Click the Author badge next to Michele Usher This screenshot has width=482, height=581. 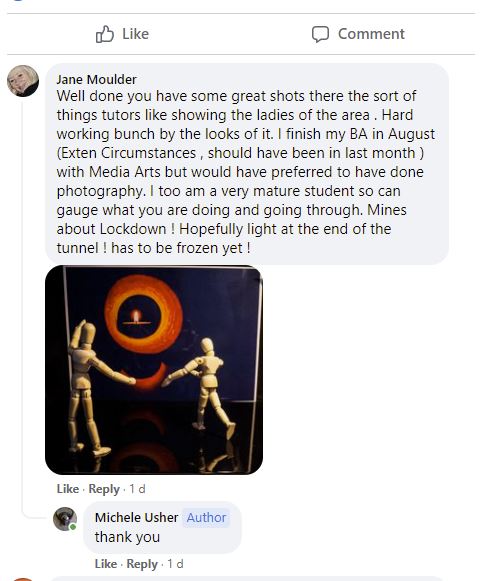(206, 518)
